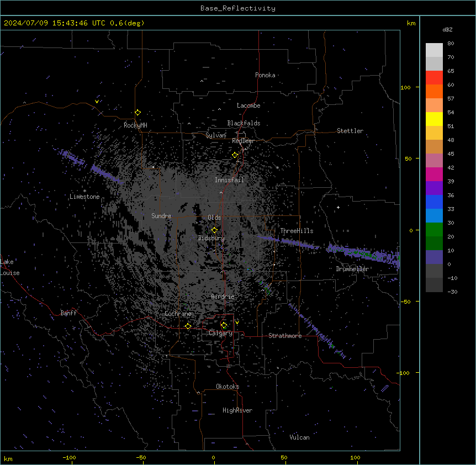Image resolution: width=476 pixels, height=465 pixels.
Task: Click the Okotoks label
Action: pyautogui.click(x=228, y=387)
